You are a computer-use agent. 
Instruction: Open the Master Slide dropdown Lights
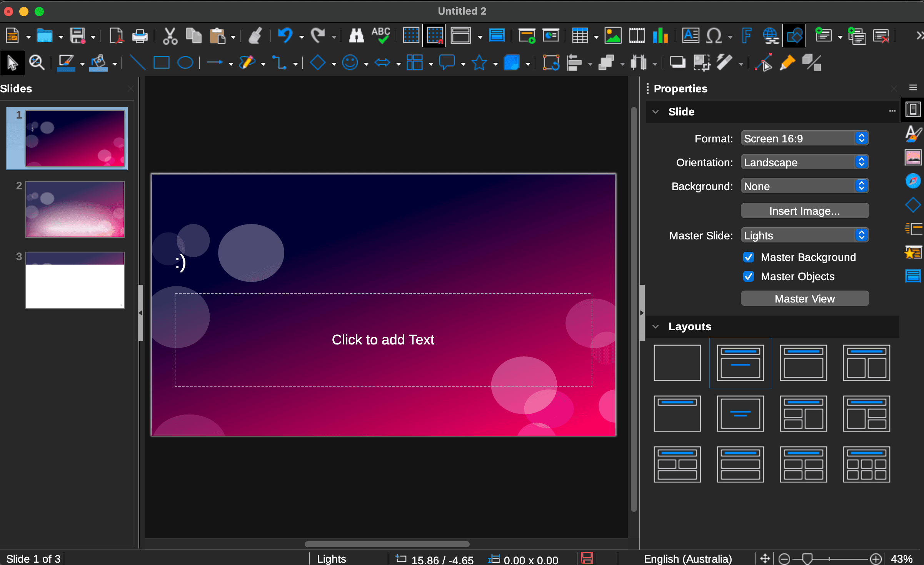[805, 236]
